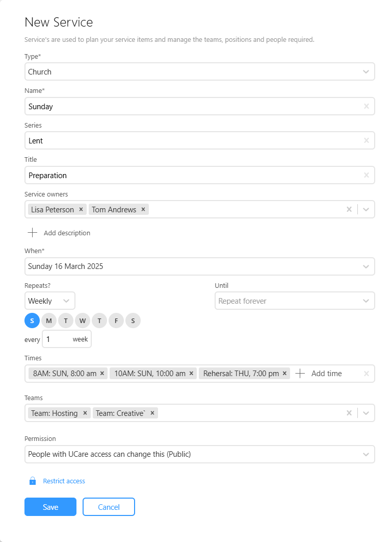Open the Type dropdown showing Church
The image size is (392, 542).
pos(200,72)
